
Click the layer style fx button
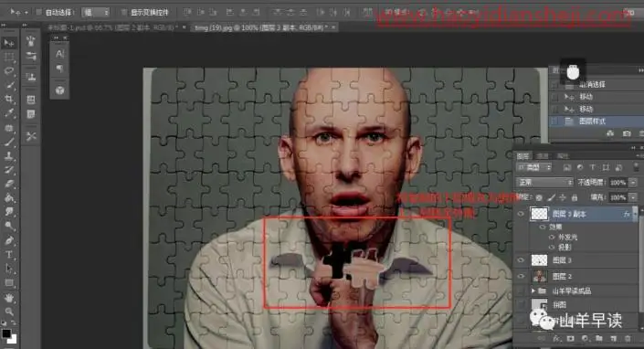[x=556, y=338]
